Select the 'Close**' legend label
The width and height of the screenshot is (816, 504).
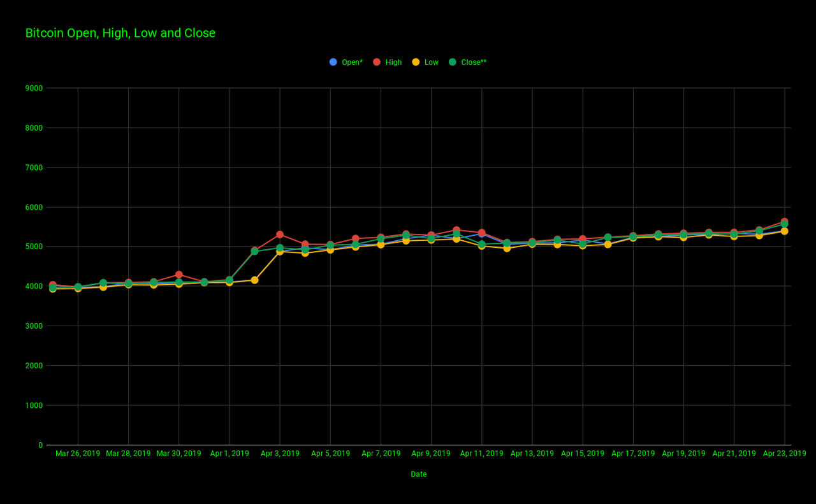click(474, 62)
